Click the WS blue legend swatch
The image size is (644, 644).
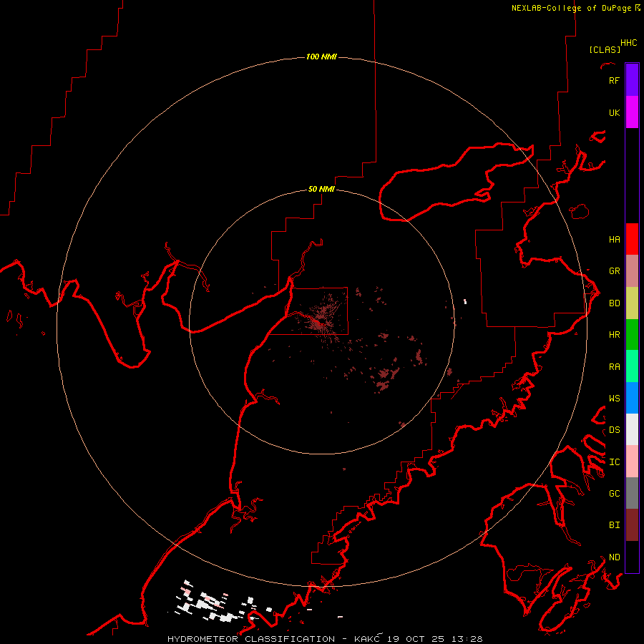632,398
